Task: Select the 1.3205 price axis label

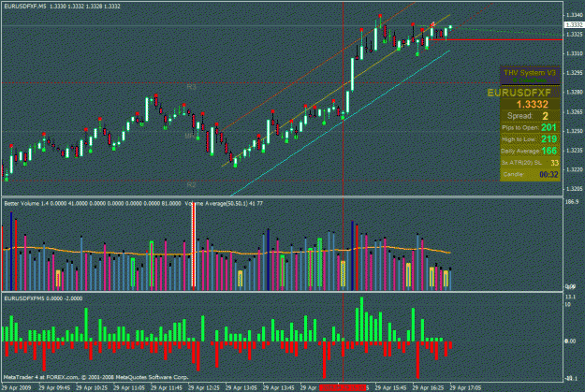Action: click(574, 189)
